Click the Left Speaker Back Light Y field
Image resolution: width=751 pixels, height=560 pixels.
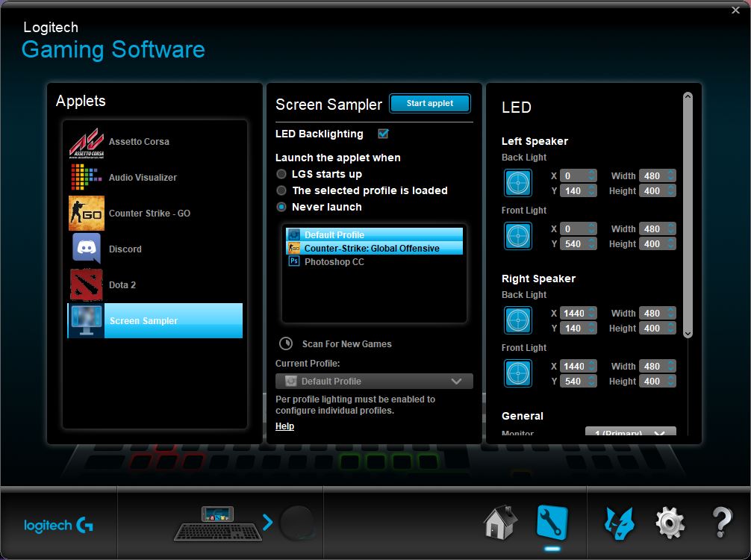tap(578, 190)
